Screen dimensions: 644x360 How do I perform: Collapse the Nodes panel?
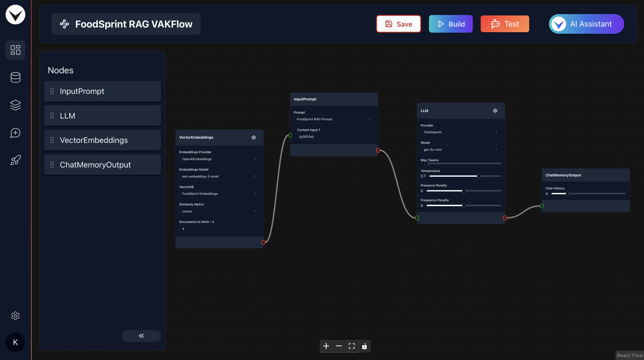(141, 336)
